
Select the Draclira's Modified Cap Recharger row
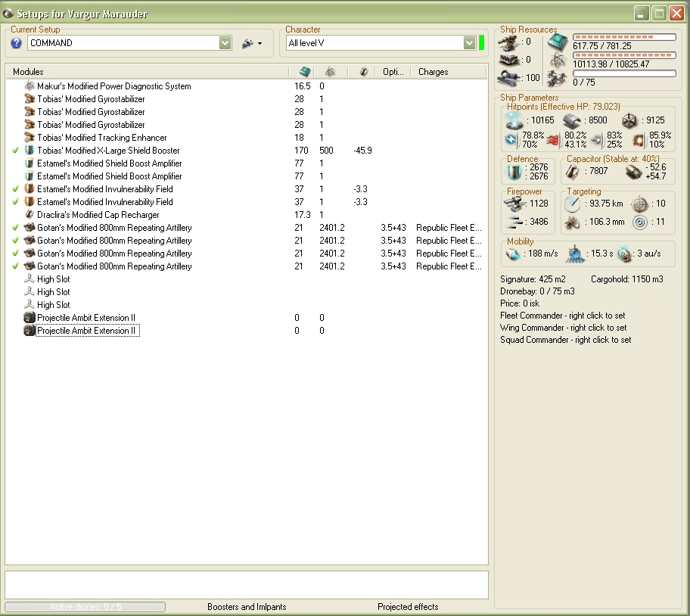coord(247,215)
